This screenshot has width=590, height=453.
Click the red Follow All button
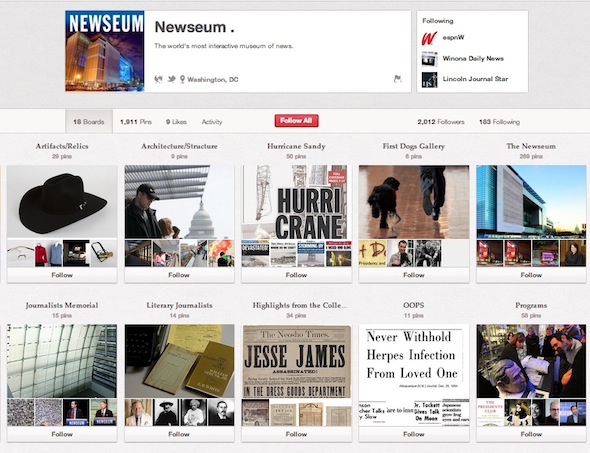[297, 120]
